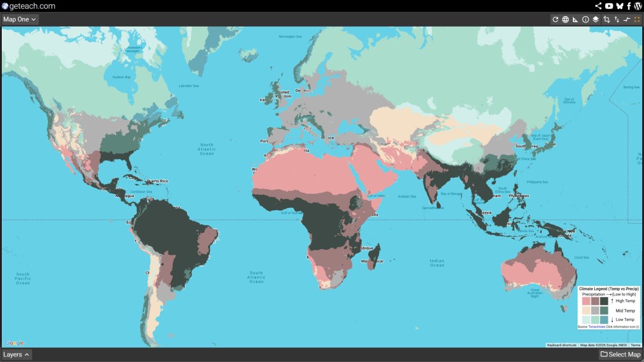Open the stacked layers icon

coord(595,19)
